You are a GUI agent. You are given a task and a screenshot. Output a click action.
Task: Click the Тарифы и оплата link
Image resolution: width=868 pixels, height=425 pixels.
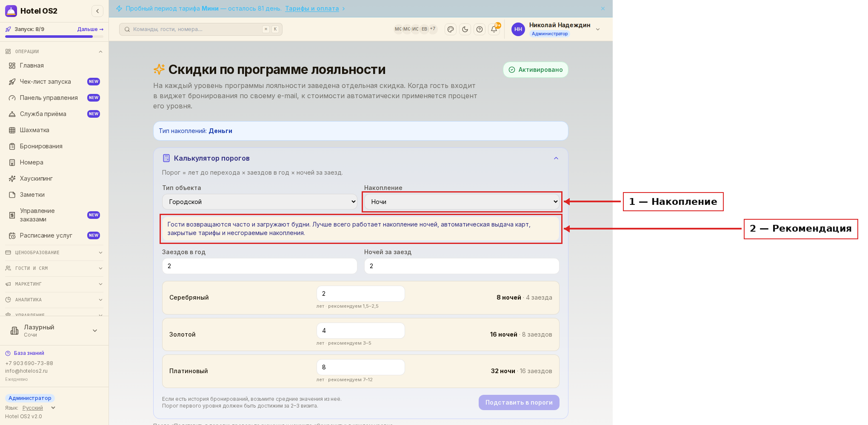312,8
